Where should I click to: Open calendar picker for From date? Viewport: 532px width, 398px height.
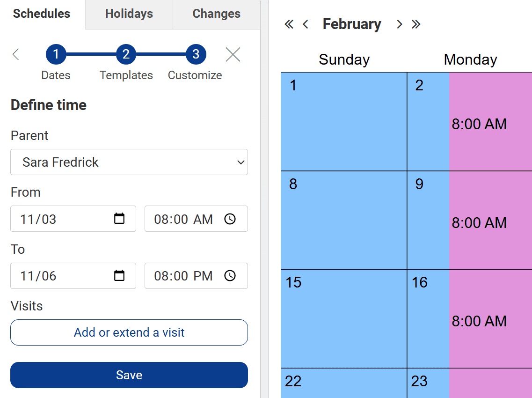(119, 219)
